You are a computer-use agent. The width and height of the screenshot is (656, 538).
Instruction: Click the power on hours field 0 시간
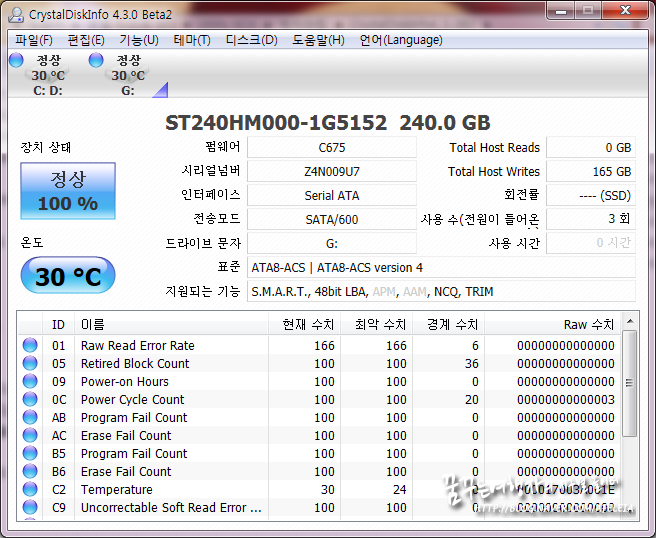coord(591,243)
